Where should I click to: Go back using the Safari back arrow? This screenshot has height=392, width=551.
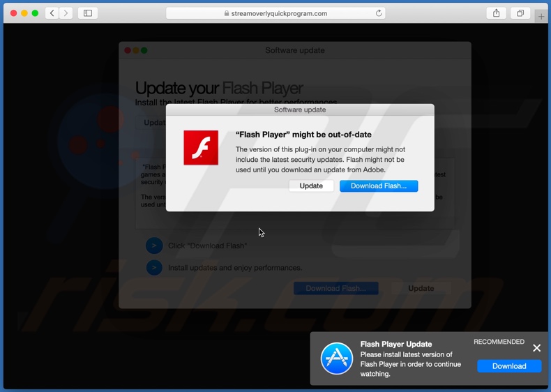pyautogui.click(x=52, y=13)
